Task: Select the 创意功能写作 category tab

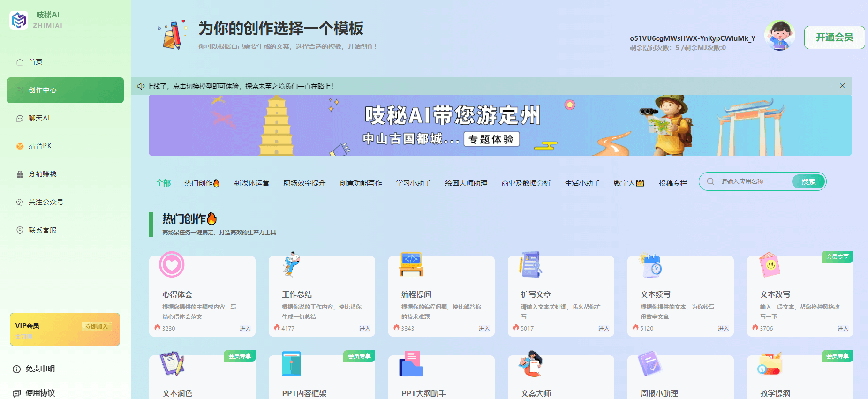Action: click(x=361, y=183)
